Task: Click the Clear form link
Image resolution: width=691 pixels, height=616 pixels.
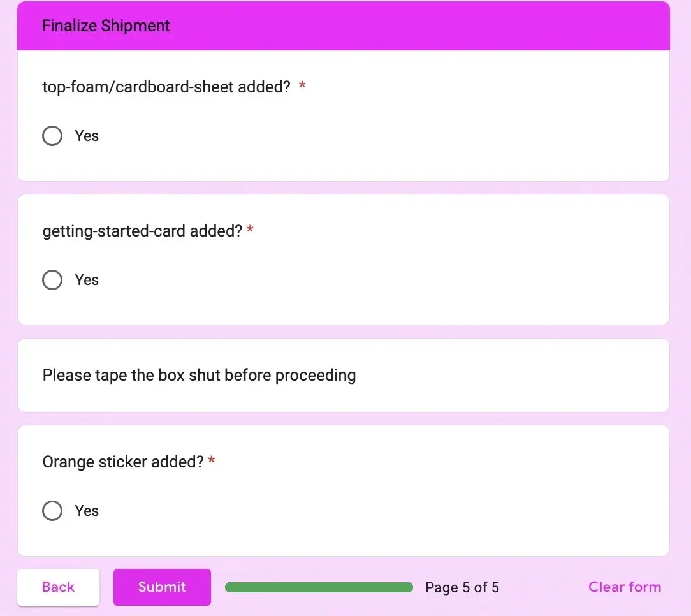Action: [624, 587]
